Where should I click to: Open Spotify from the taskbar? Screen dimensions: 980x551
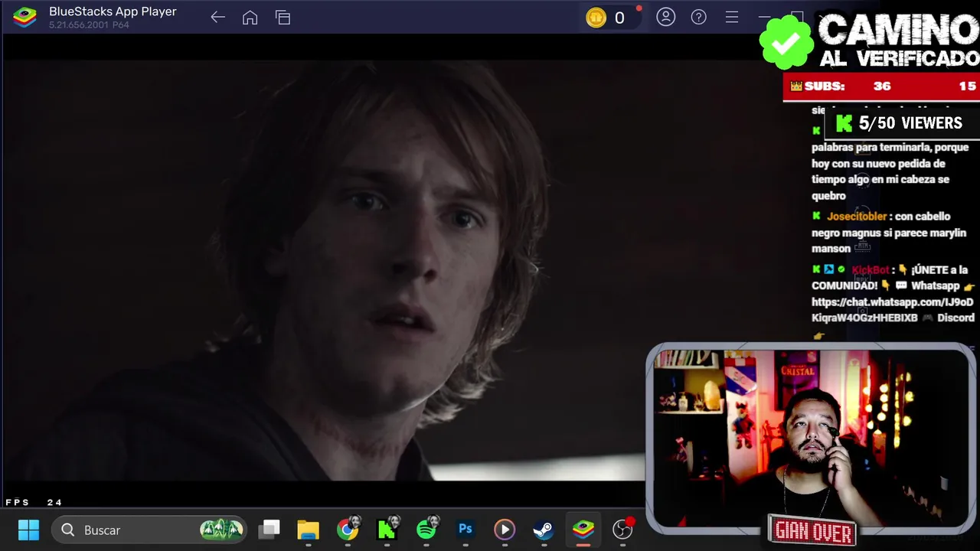[426, 528]
